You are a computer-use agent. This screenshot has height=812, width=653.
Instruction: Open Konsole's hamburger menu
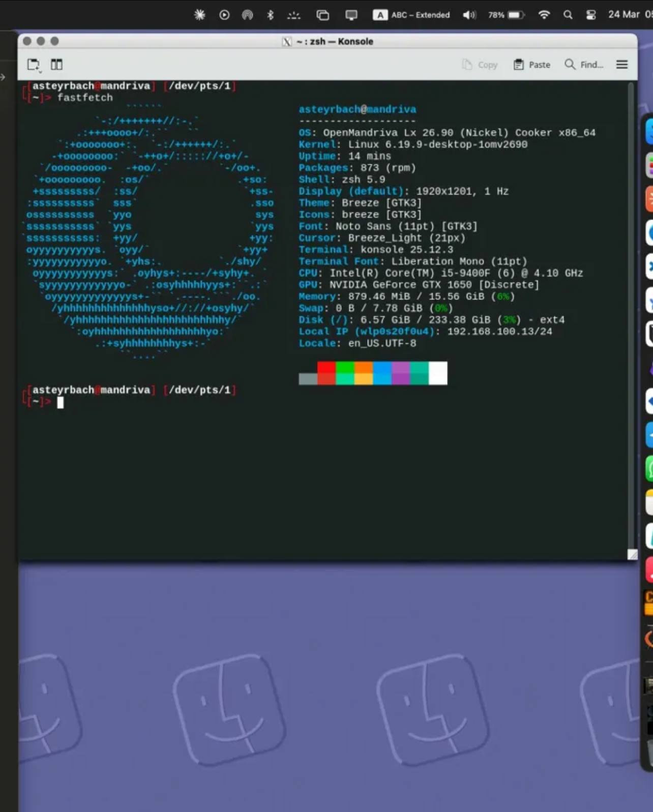(x=621, y=65)
